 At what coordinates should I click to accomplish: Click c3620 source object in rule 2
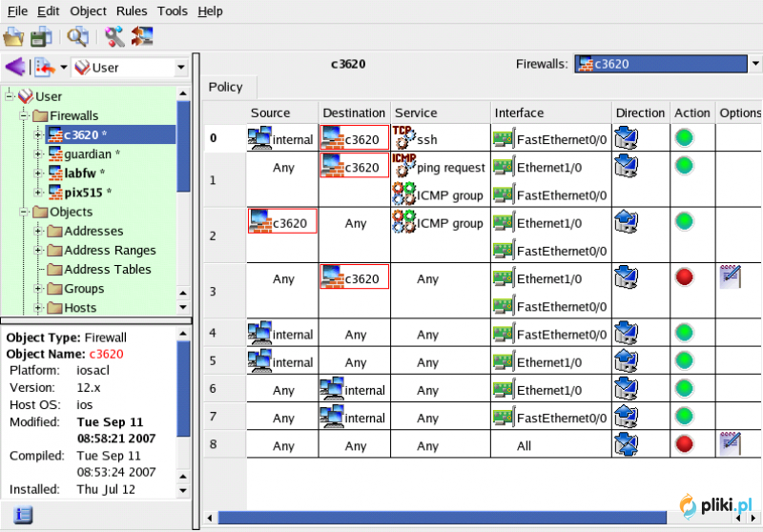point(282,221)
